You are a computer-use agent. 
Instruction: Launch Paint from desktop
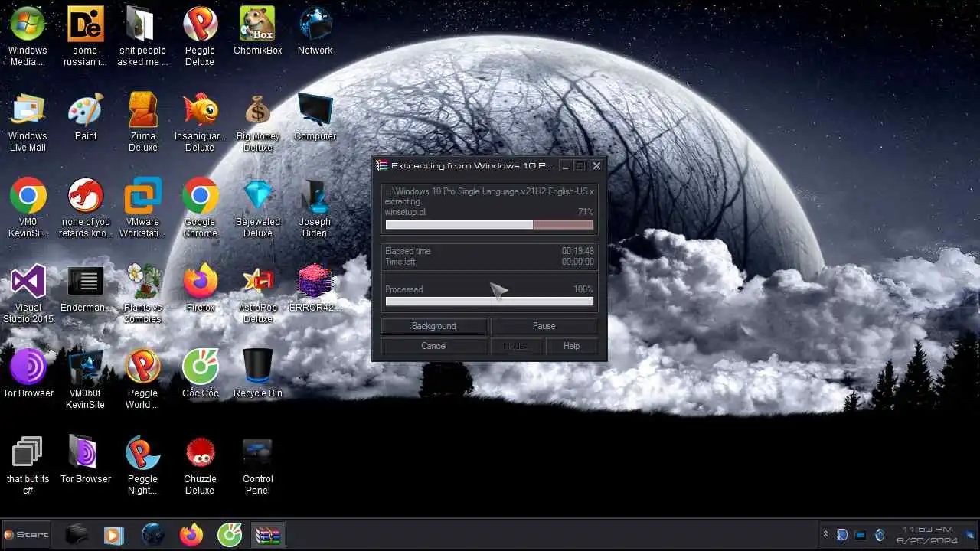coord(85,116)
